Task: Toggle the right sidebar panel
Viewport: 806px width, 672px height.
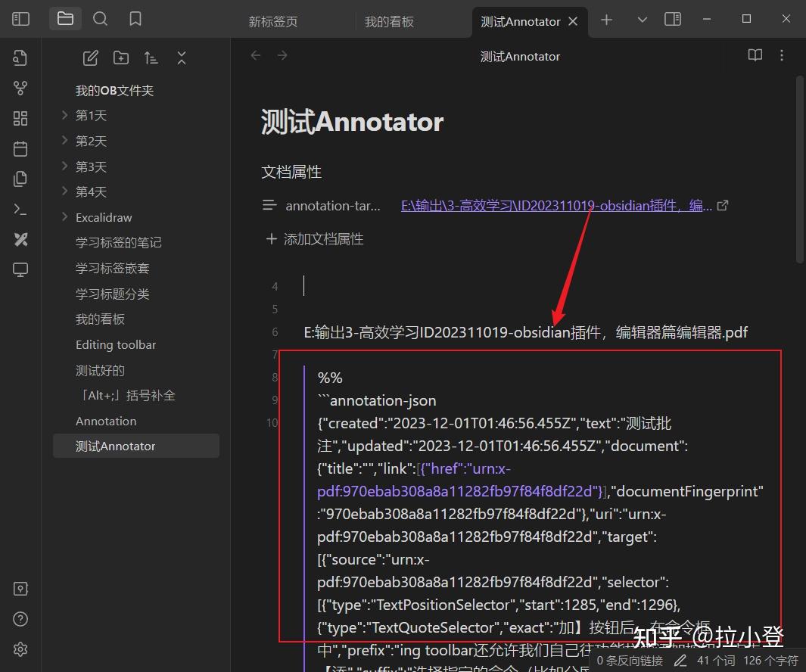Action: pos(672,20)
